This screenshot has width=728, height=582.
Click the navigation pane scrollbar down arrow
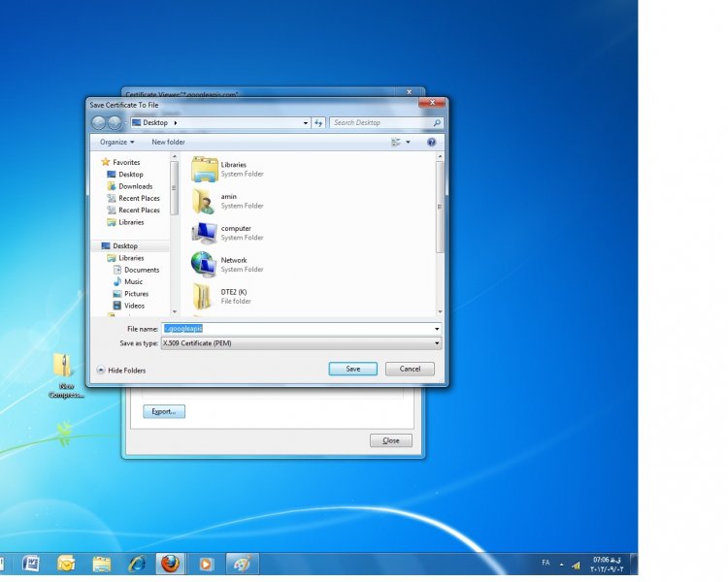coord(175,312)
